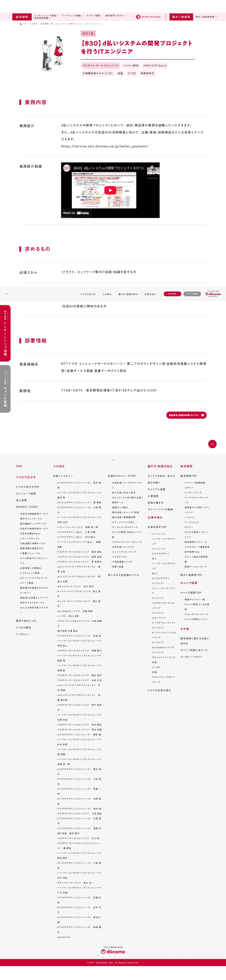Click footer 数字で知るドコモ link
The height and width of the screenshot is (980, 226).
tap(26, 621)
